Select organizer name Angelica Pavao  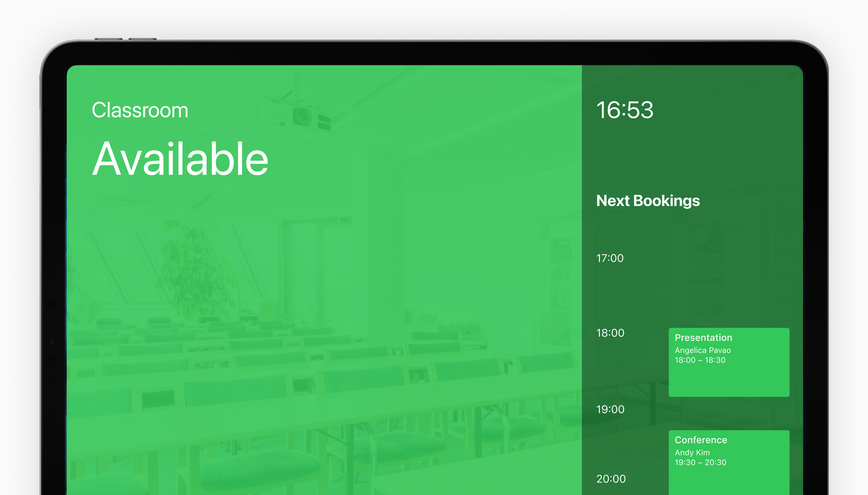click(x=703, y=350)
